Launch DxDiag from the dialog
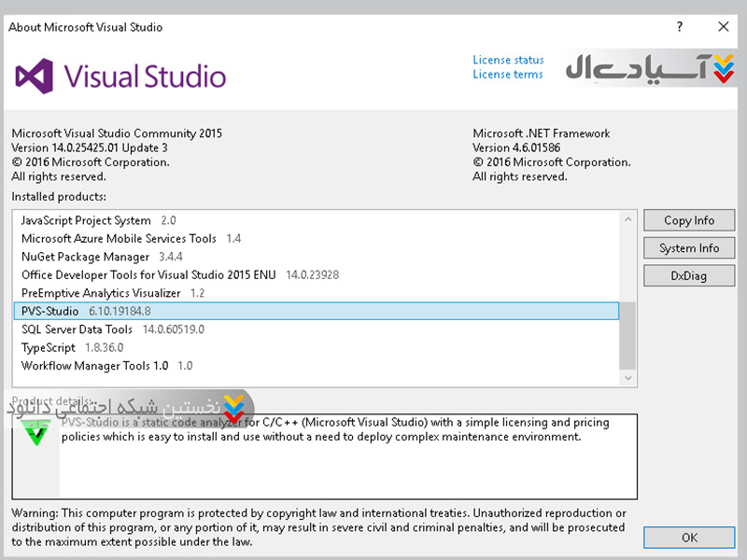 coord(689,275)
